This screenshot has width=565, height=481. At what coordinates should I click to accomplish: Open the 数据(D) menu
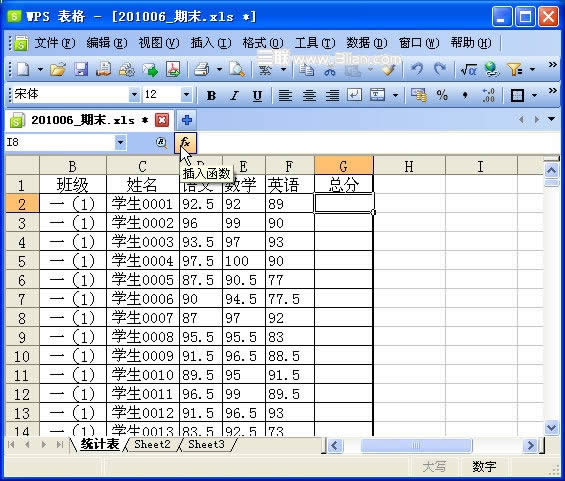pyautogui.click(x=366, y=43)
